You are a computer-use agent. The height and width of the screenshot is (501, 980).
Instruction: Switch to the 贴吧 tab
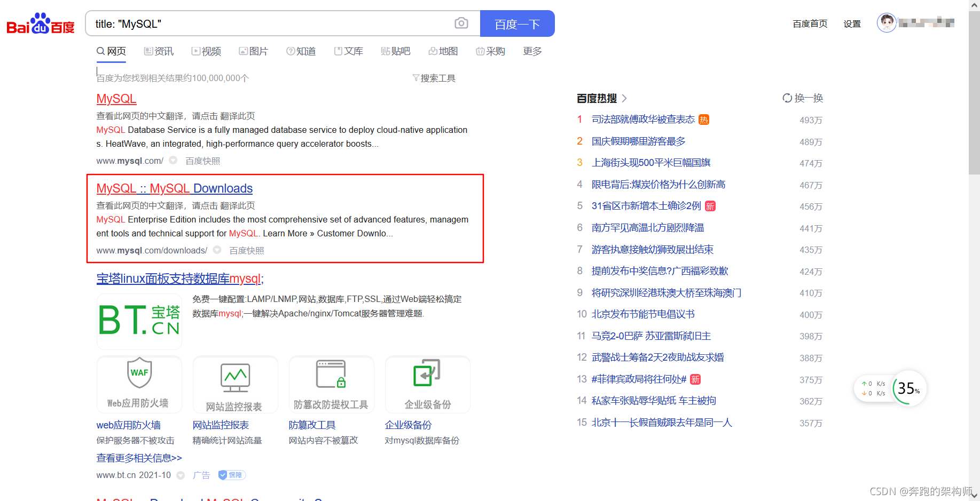[395, 51]
